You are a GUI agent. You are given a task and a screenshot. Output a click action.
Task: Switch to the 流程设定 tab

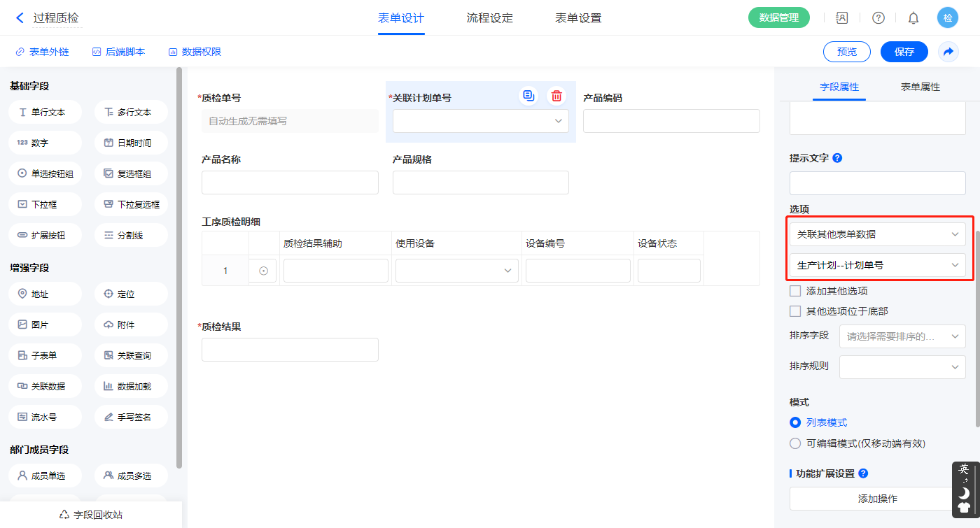pyautogui.click(x=489, y=18)
